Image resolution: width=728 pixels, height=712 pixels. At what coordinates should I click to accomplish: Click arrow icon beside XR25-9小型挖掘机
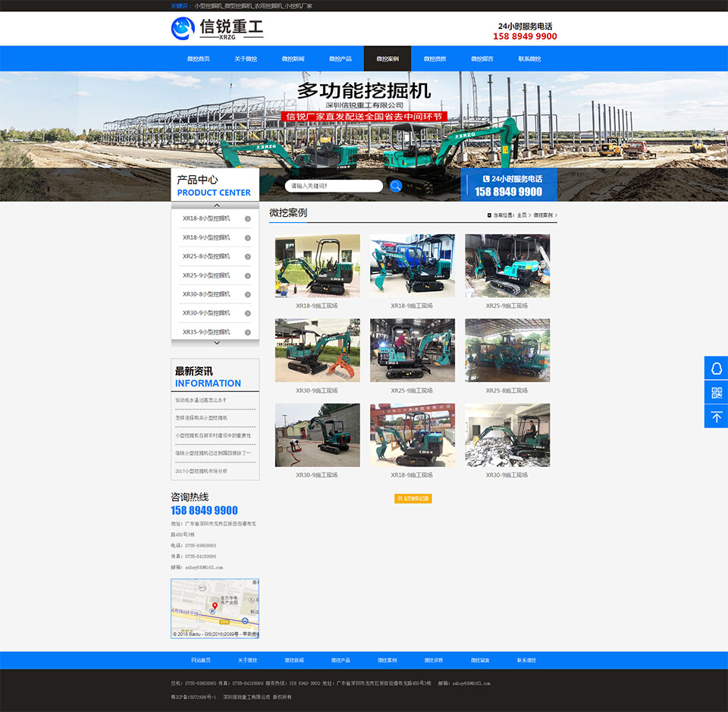point(247,276)
